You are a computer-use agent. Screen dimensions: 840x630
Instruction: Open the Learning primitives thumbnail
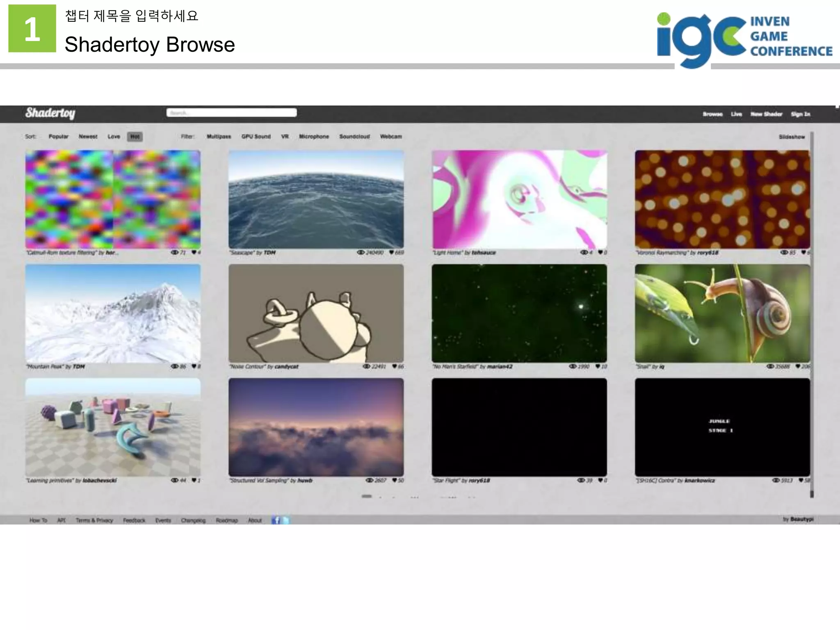(113, 427)
